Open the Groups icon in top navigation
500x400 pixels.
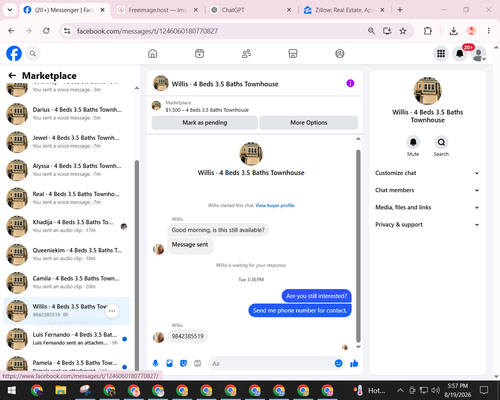pyautogui.click(x=340, y=53)
